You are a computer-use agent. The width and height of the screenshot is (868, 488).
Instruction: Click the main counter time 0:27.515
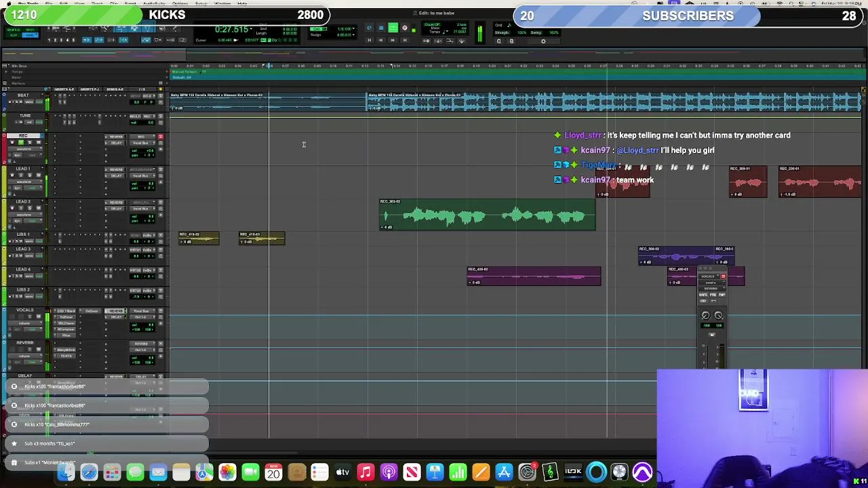[231, 29]
